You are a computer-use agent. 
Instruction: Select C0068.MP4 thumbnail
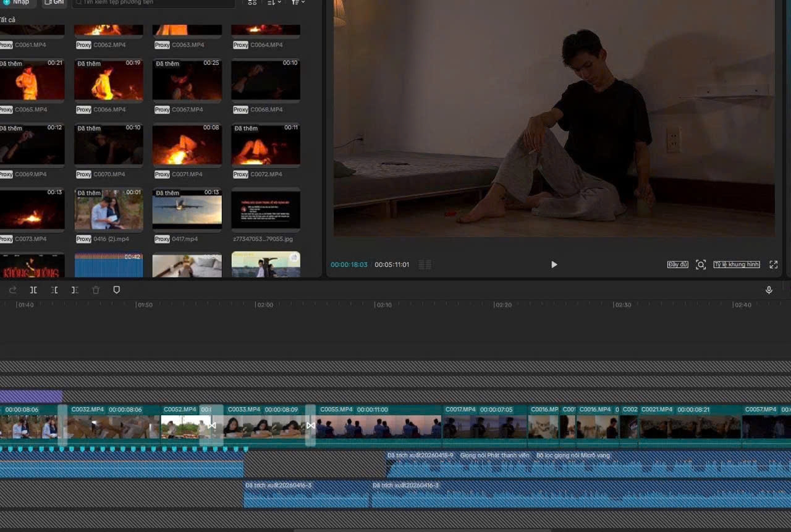[266, 80]
